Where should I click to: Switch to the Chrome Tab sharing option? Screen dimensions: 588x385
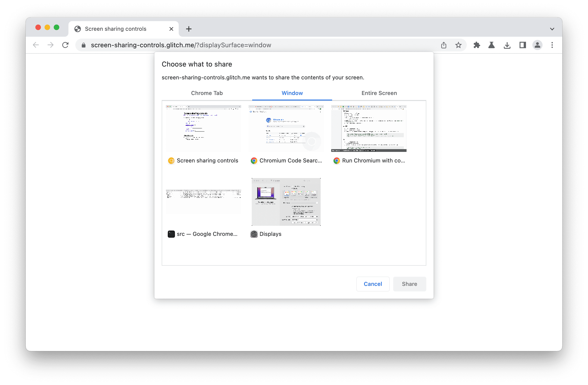coord(207,92)
